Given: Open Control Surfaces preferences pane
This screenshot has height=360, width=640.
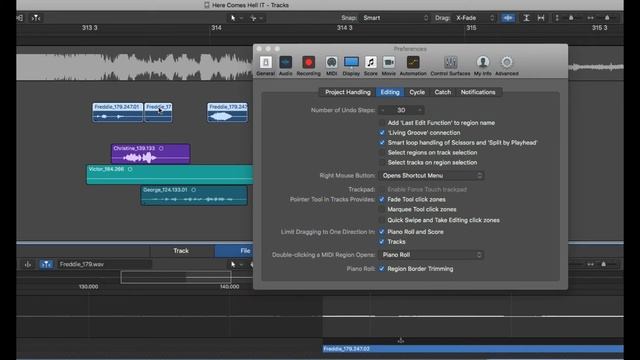Looking at the screenshot, I should pyautogui.click(x=450, y=66).
